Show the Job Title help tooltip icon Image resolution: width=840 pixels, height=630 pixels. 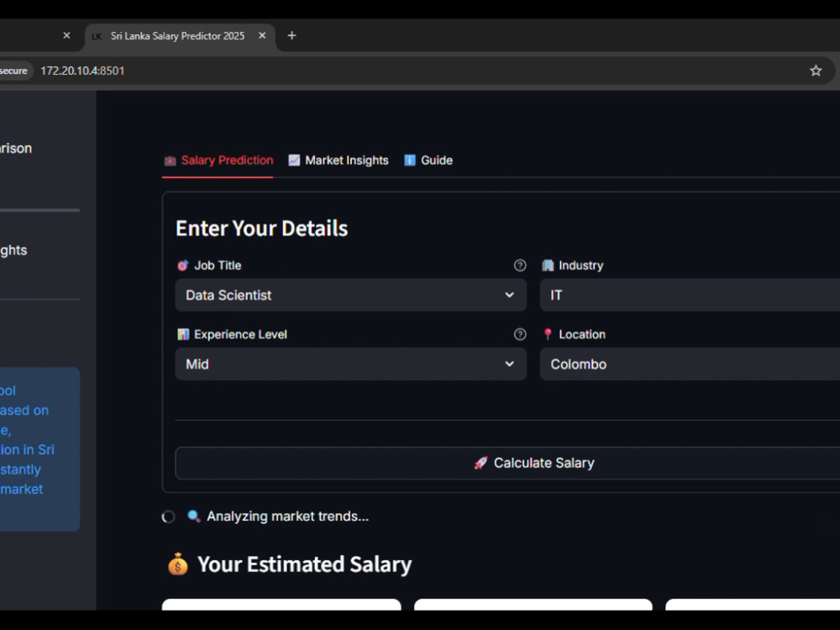click(x=520, y=265)
